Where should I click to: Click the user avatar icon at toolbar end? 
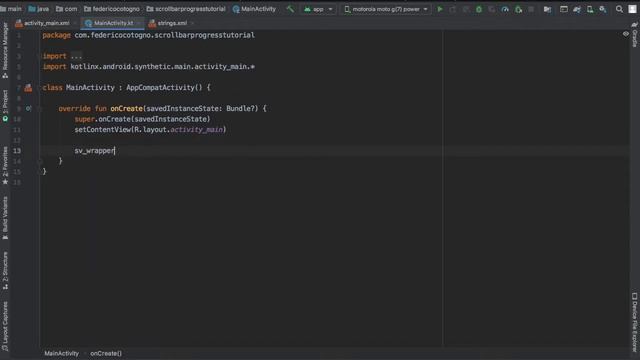(632, 9)
